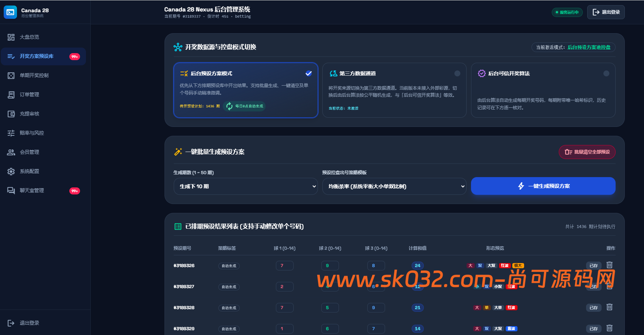This screenshot has width=644, height=335.
Task: Click the 聊天室管理 chat icon
Action: pyautogui.click(x=11, y=191)
